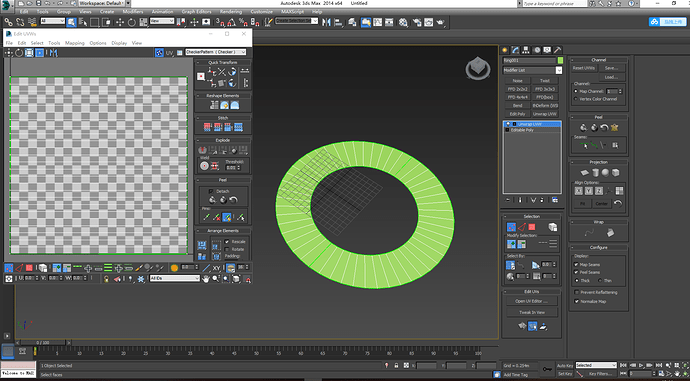This screenshot has height=381, width=690.
Task: Select the Map Channel radio button
Action: coord(576,91)
